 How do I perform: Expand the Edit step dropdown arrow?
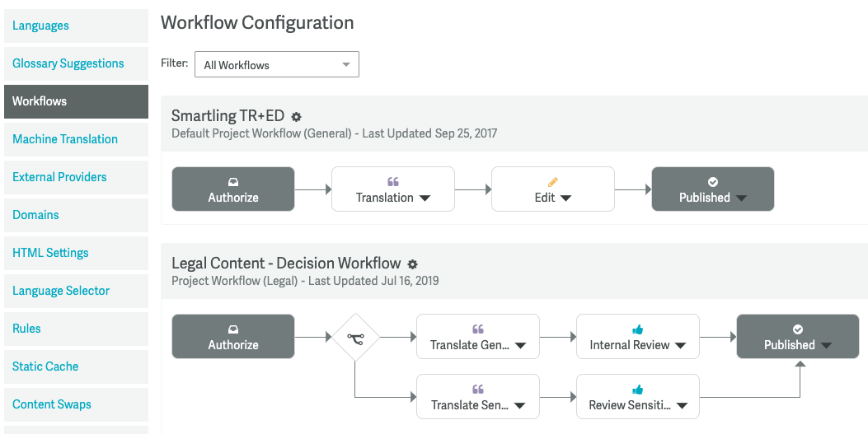point(566,198)
